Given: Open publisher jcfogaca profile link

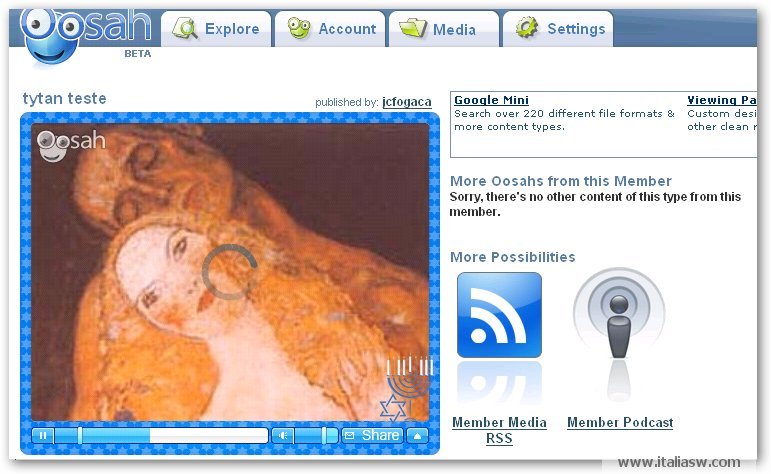Looking at the screenshot, I should (x=407, y=102).
